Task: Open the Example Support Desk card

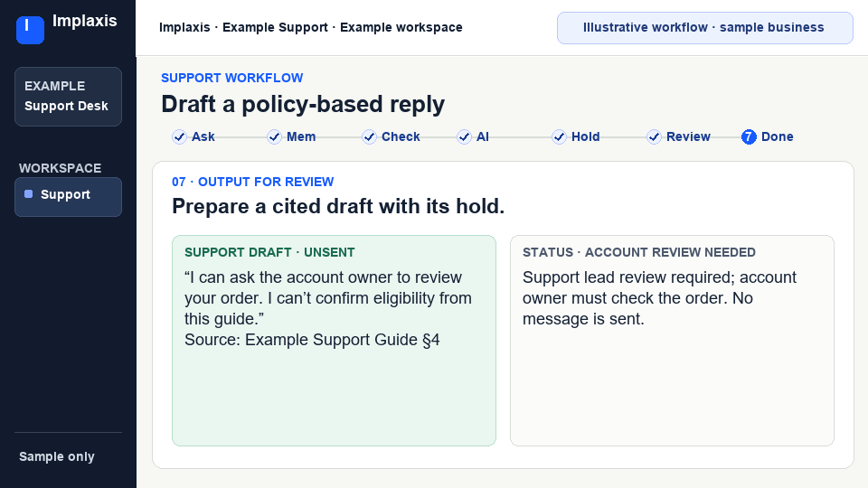Action: point(68,97)
